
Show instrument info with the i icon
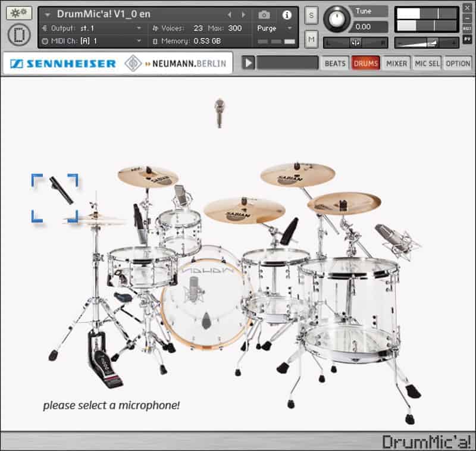pyautogui.click(x=287, y=15)
